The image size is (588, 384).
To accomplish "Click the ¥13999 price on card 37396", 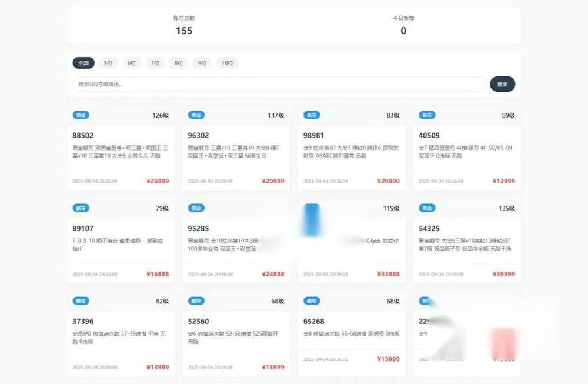I will [x=158, y=367].
